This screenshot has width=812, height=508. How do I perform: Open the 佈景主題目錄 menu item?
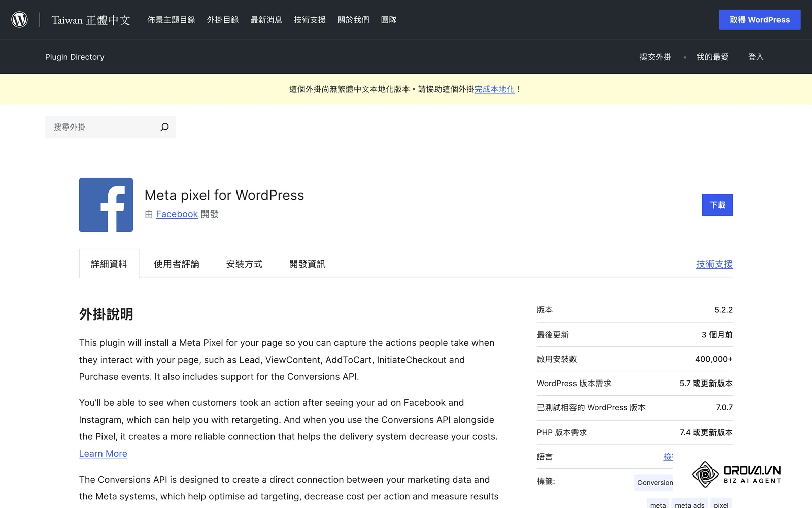[171, 20]
